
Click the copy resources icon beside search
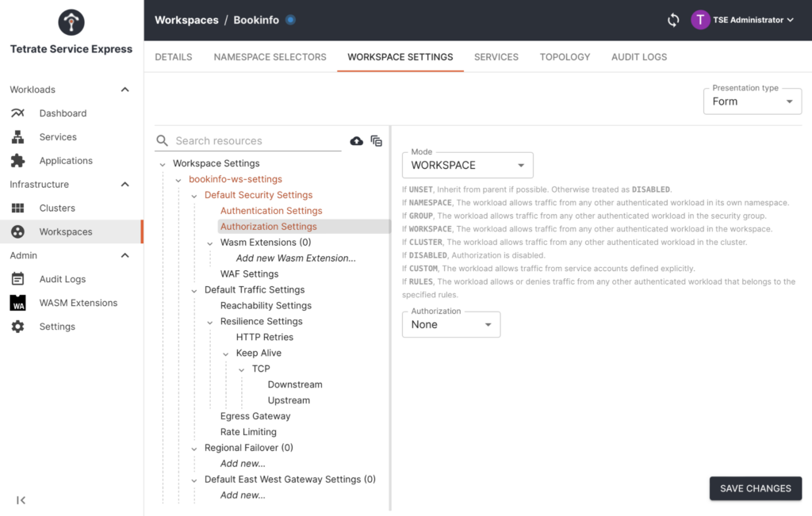pyautogui.click(x=377, y=141)
